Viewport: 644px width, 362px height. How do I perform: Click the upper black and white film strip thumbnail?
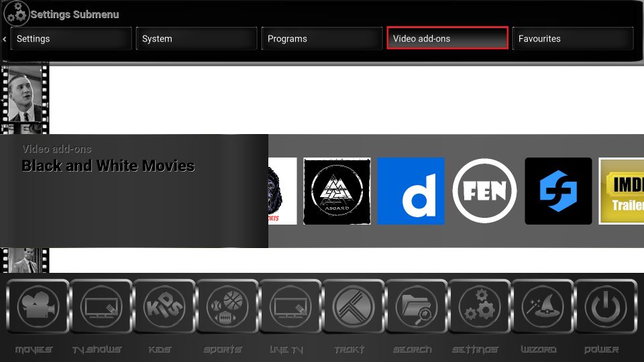click(x=25, y=94)
